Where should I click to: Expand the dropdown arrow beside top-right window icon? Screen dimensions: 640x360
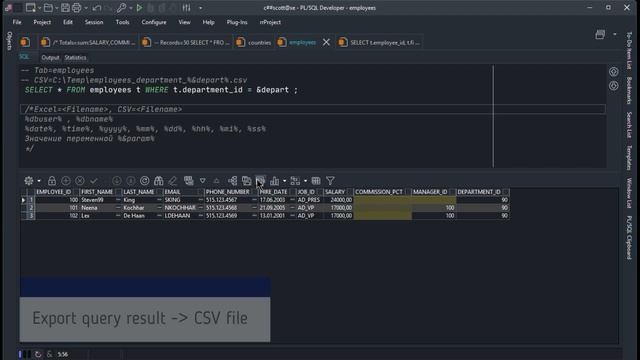615,34
